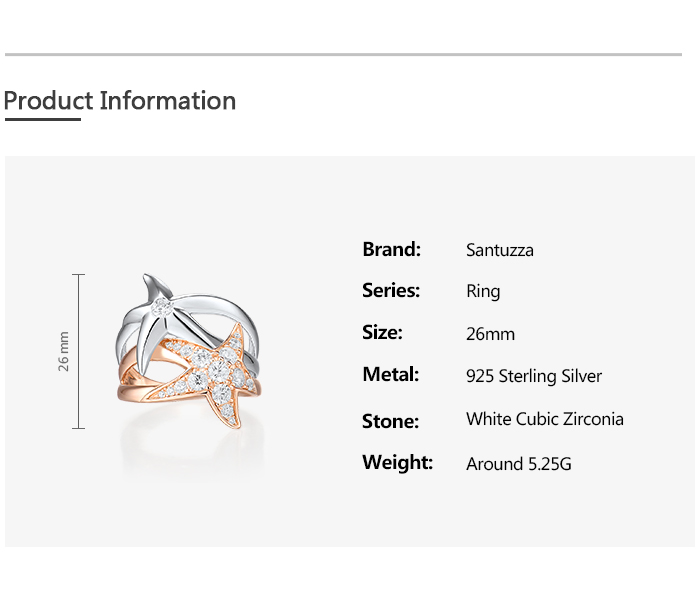Click the 26mm size value
The image size is (700, 607).
coord(490,334)
